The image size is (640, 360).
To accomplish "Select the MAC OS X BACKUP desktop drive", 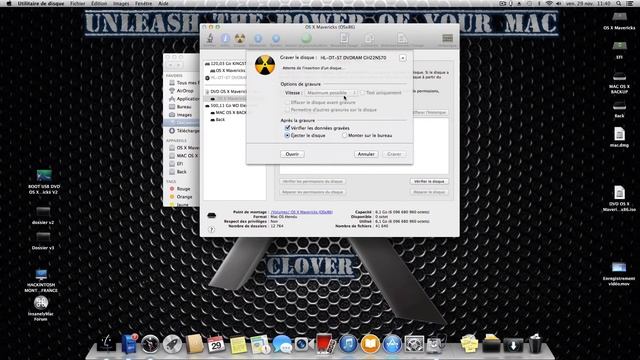I will coord(619,82).
